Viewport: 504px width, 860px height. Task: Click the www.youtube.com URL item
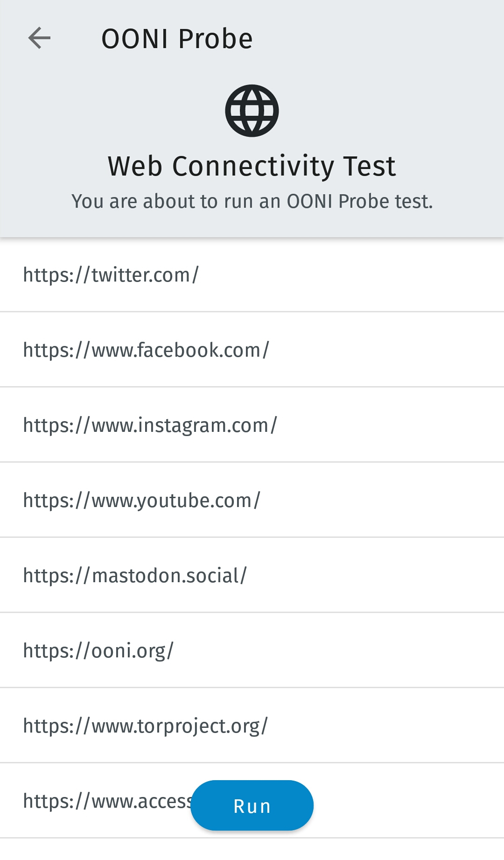click(x=141, y=500)
